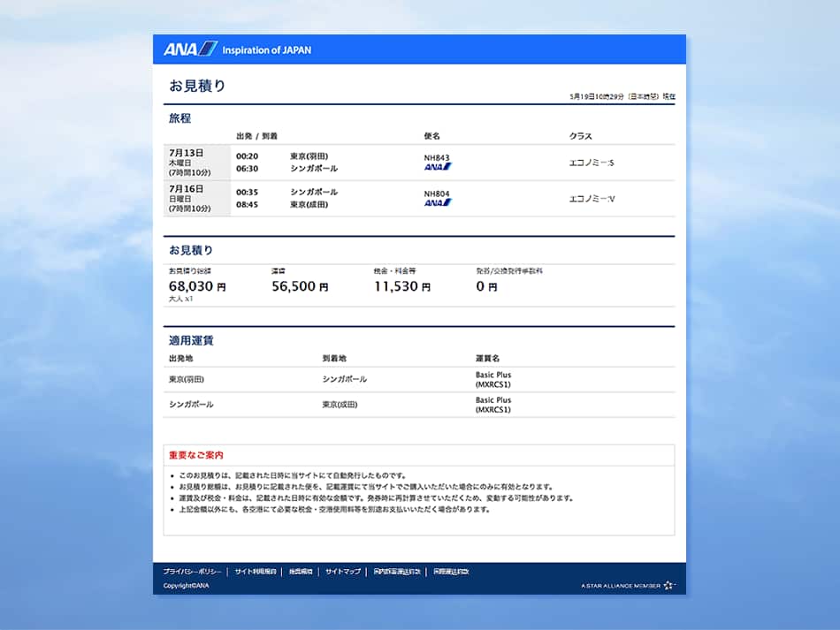Click the taxes amount 11,530 円
The width and height of the screenshot is (840, 630).
click(x=402, y=286)
